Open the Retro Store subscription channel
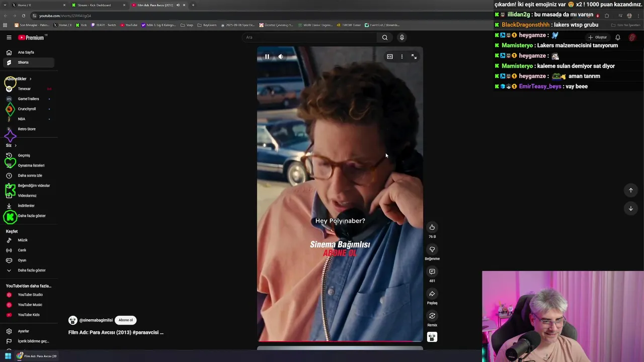The width and height of the screenshot is (644, 362). click(28, 129)
